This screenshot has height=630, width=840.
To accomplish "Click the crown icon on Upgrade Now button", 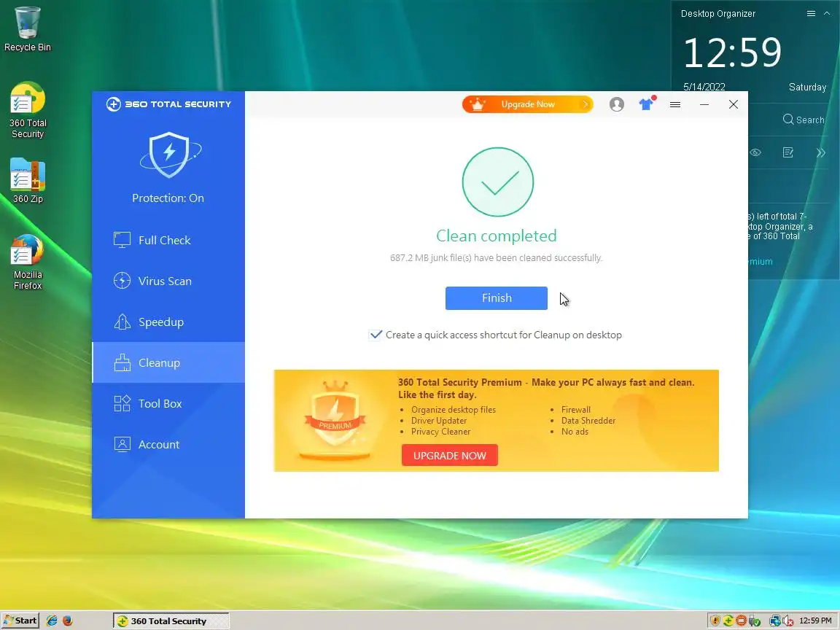I will pyautogui.click(x=478, y=104).
